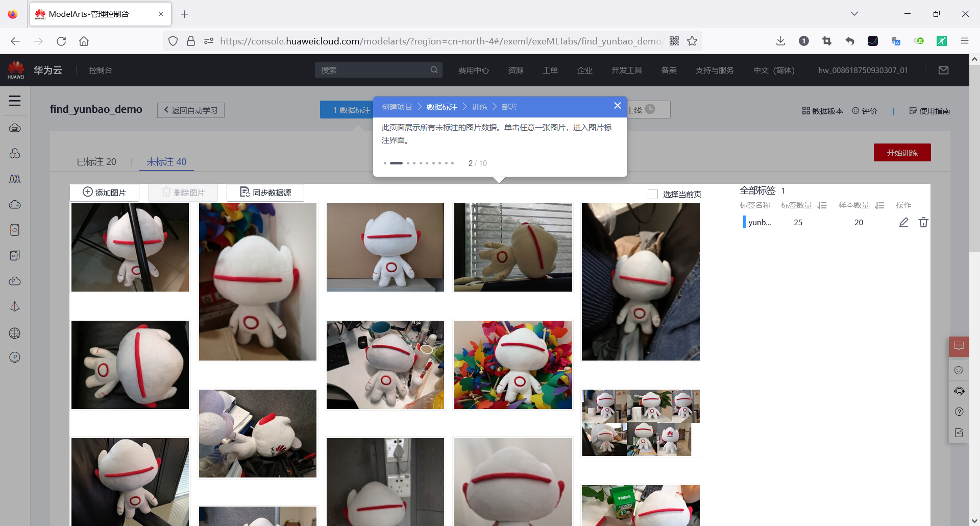
Task: Click the 同步数据源 button
Action: point(265,193)
